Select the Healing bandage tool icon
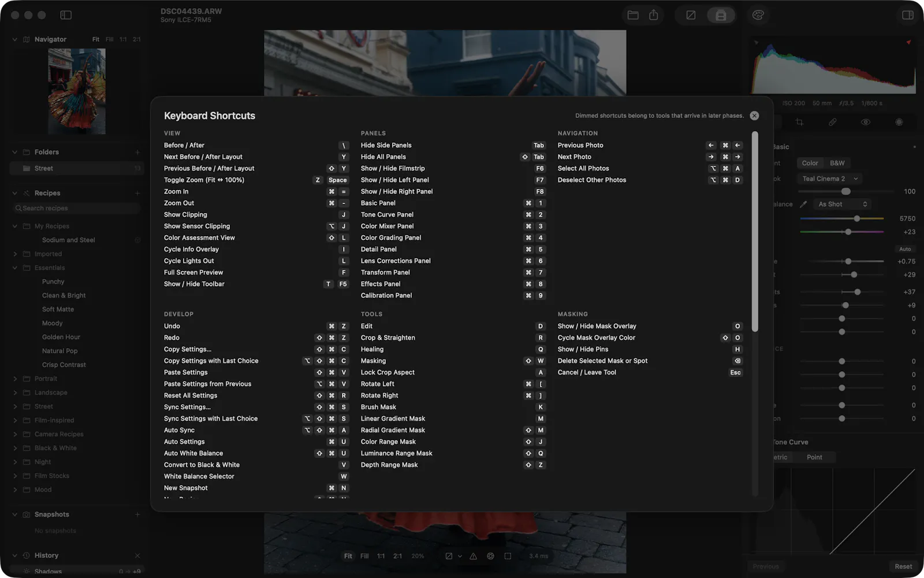 [x=832, y=122]
